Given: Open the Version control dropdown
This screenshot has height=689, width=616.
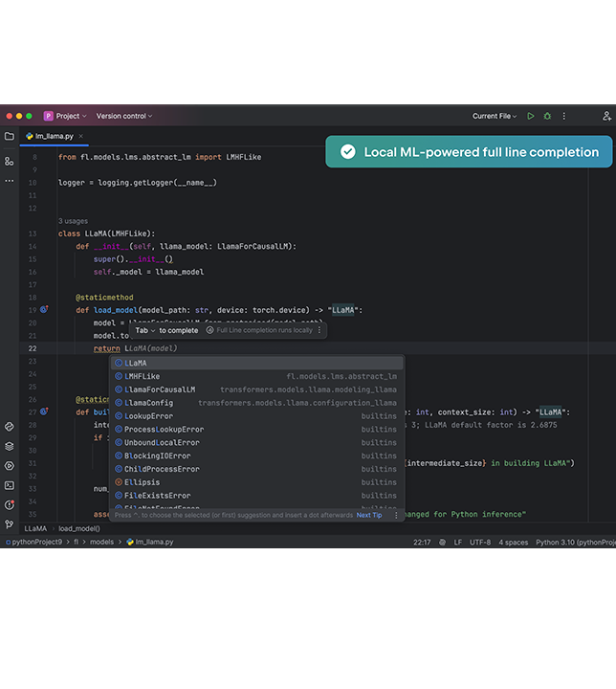Looking at the screenshot, I should point(124,116).
